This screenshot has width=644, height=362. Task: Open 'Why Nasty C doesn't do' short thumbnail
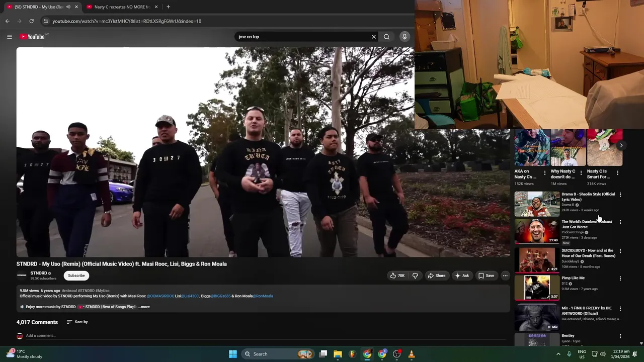click(568, 147)
